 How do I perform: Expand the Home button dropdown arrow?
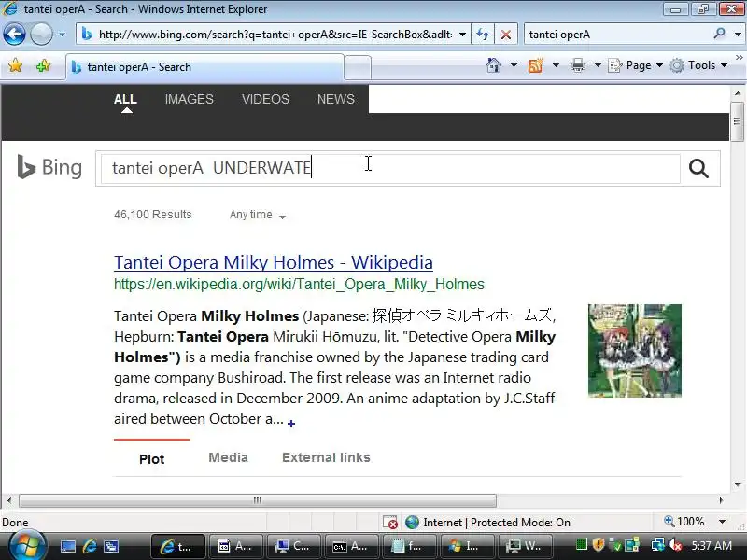coord(514,65)
